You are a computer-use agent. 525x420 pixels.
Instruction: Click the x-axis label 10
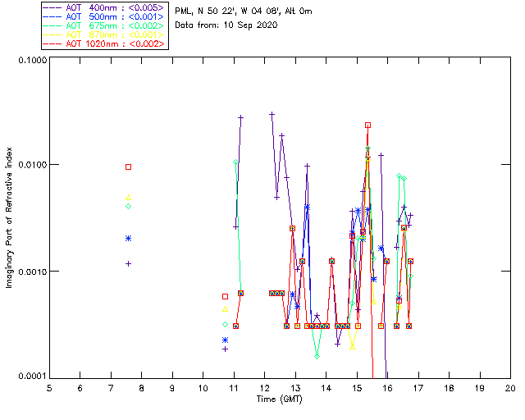203,388
